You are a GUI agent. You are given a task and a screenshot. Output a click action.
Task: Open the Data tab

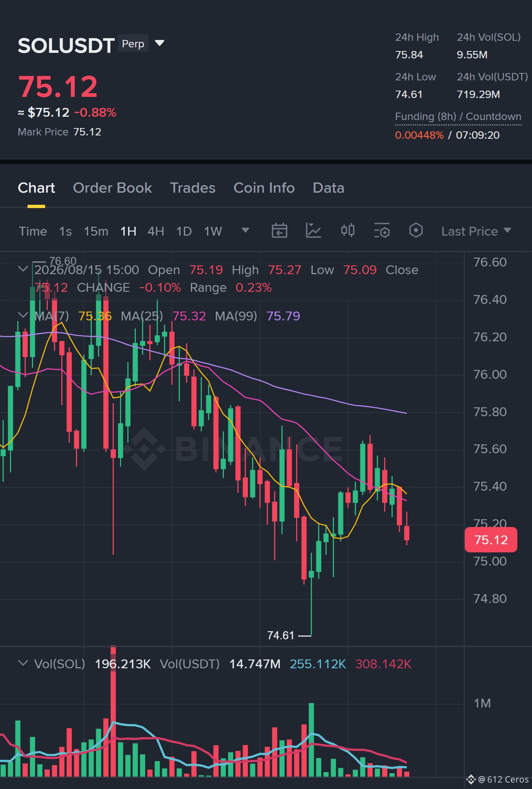(328, 188)
